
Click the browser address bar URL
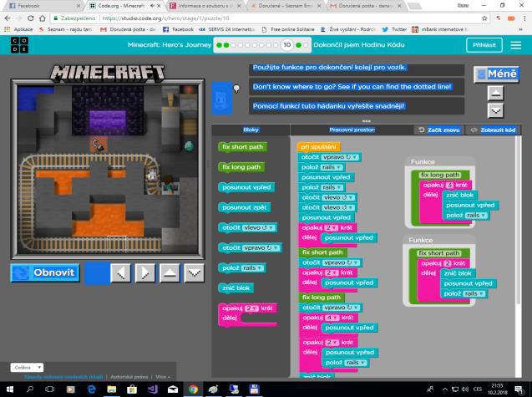pyautogui.click(x=165, y=18)
